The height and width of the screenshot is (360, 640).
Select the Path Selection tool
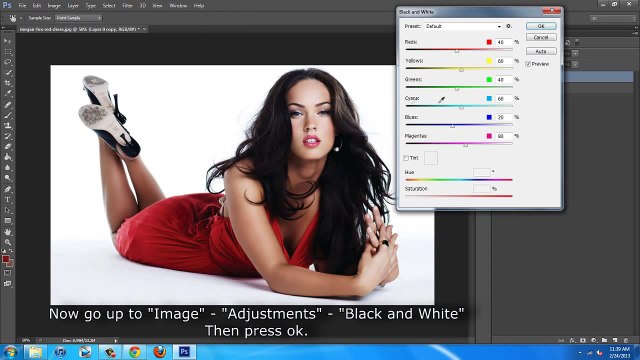[8, 211]
